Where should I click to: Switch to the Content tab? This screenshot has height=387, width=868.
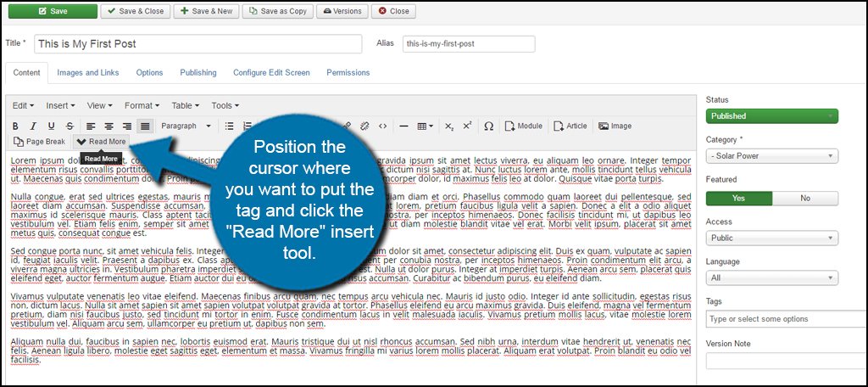(26, 73)
